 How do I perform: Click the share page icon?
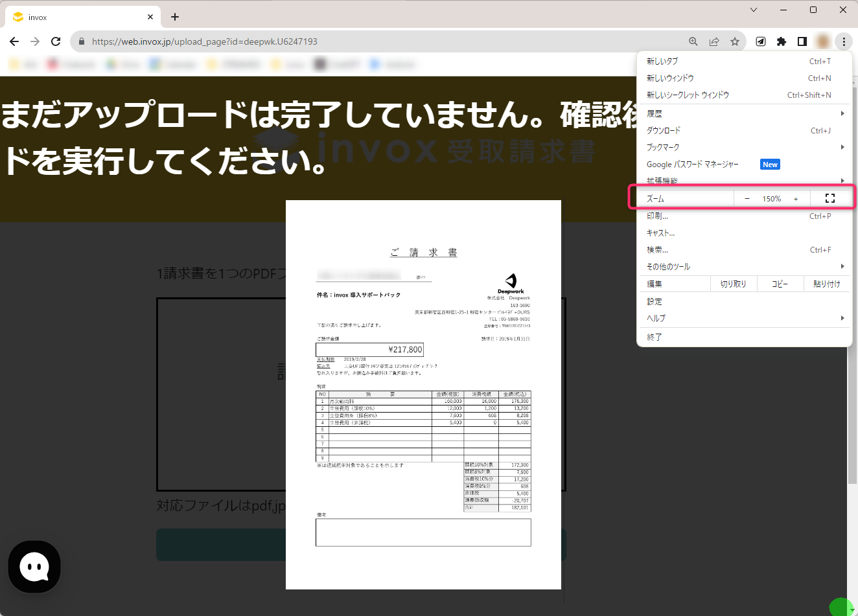714,41
